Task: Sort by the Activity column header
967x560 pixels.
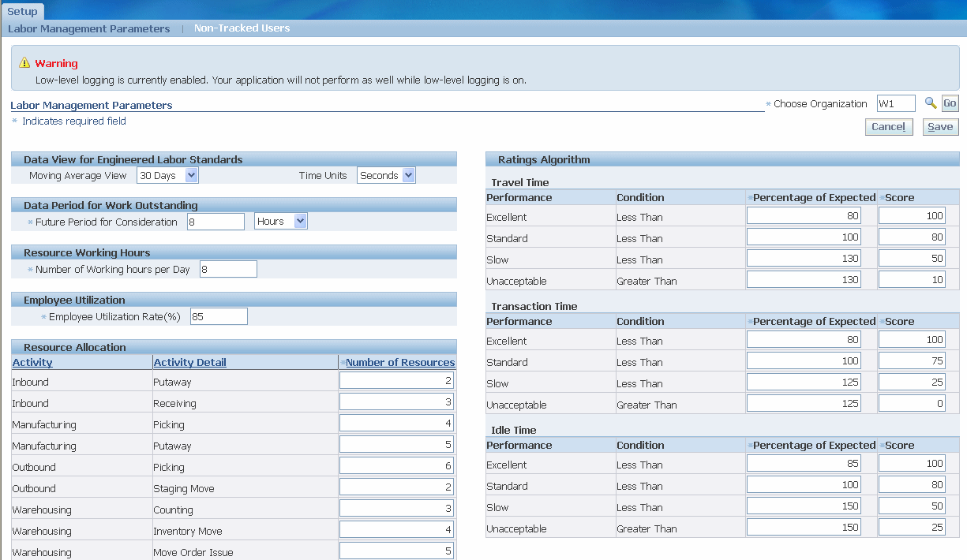Action: 32,362
